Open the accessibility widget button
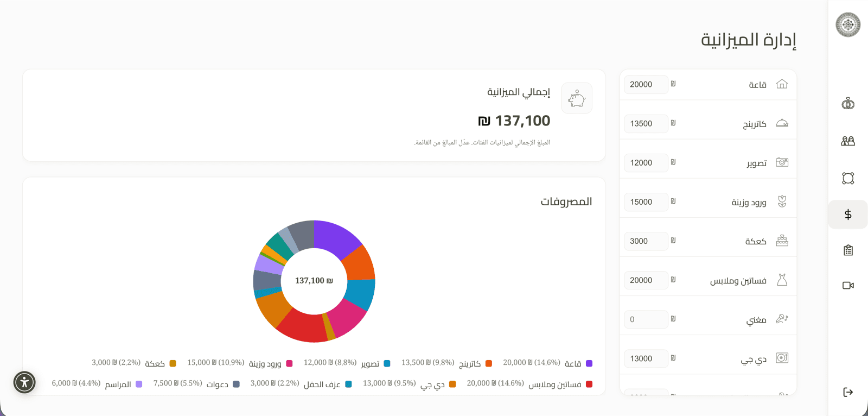868x416 pixels. point(24,382)
